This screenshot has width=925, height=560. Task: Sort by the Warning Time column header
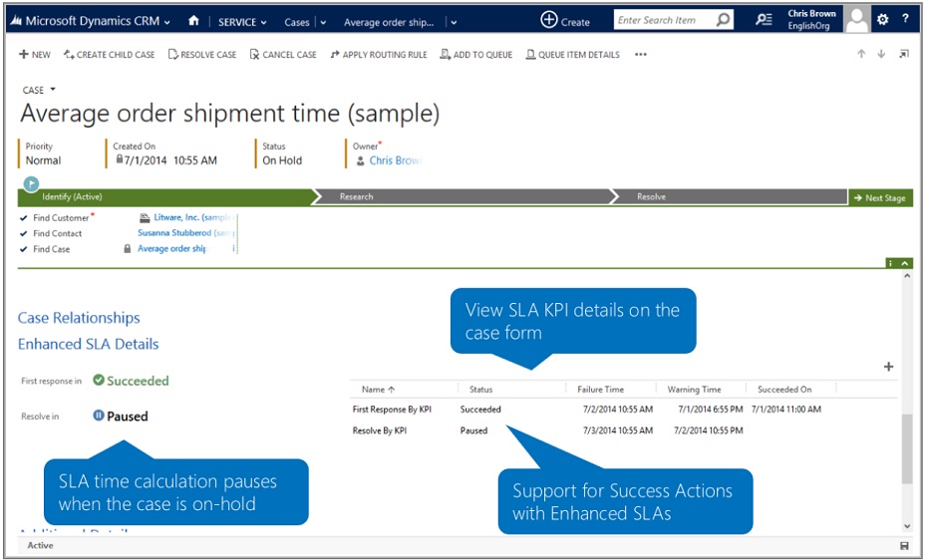(694, 389)
